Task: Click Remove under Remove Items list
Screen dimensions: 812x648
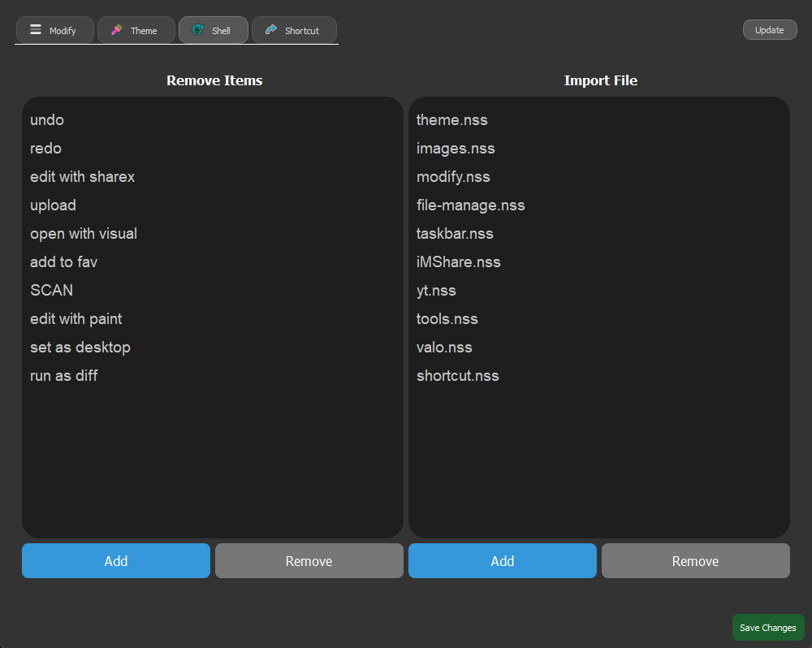Action: [x=309, y=561]
